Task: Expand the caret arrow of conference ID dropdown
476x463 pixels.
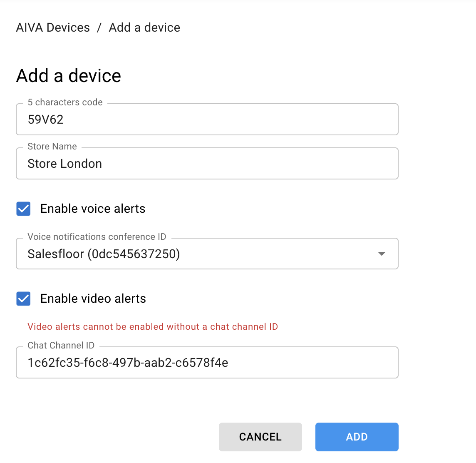Action: pos(381,254)
